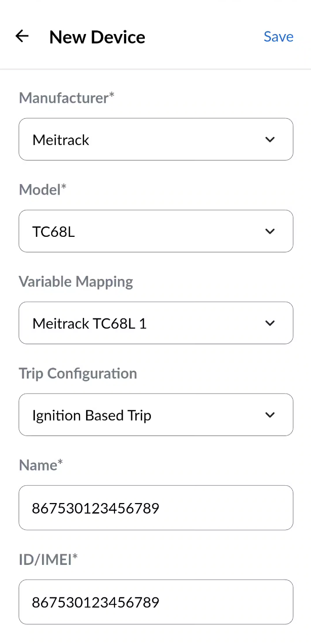Click the New Device page title
This screenshot has height=644, width=311.
click(97, 37)
